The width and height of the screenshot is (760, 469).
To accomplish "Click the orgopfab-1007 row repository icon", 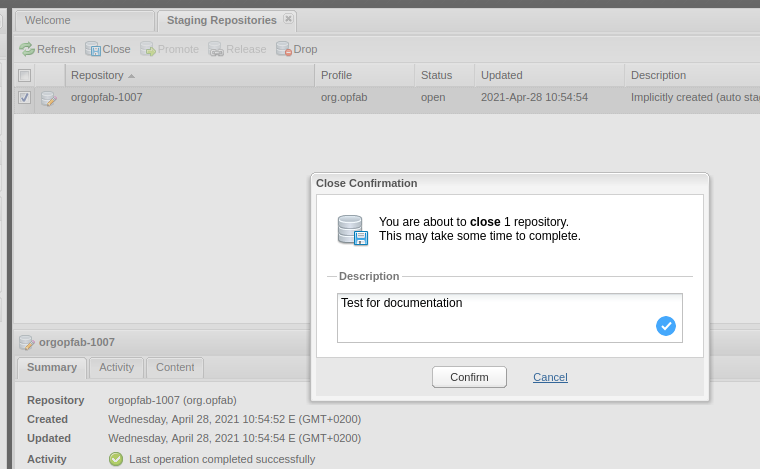I will point(48,98).
